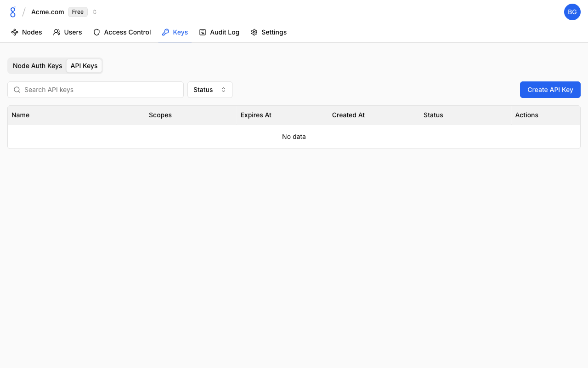Screen dimensions: 588x368
Task: Click the Nodes network icon
Action: pos(15,32)
